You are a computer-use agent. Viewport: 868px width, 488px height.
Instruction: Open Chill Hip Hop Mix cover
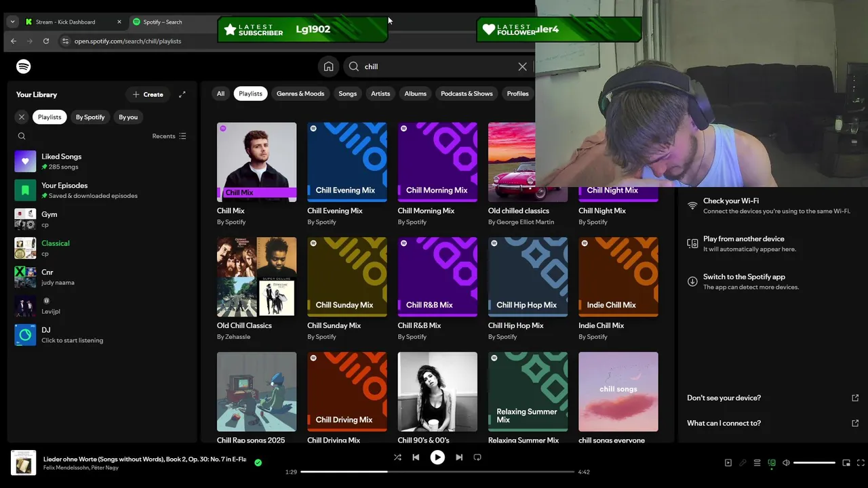(x=528, y=277)
